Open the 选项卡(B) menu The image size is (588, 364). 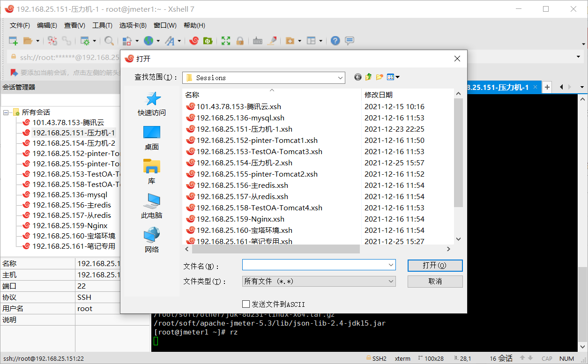coord(133,25)
